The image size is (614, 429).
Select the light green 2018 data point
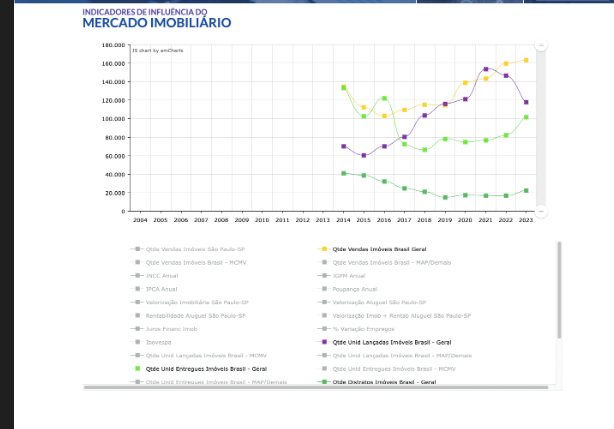point(425,150)
